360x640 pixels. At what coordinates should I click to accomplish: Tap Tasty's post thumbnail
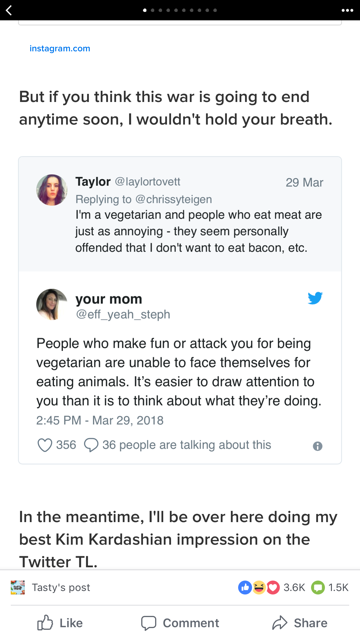(18, 587)
